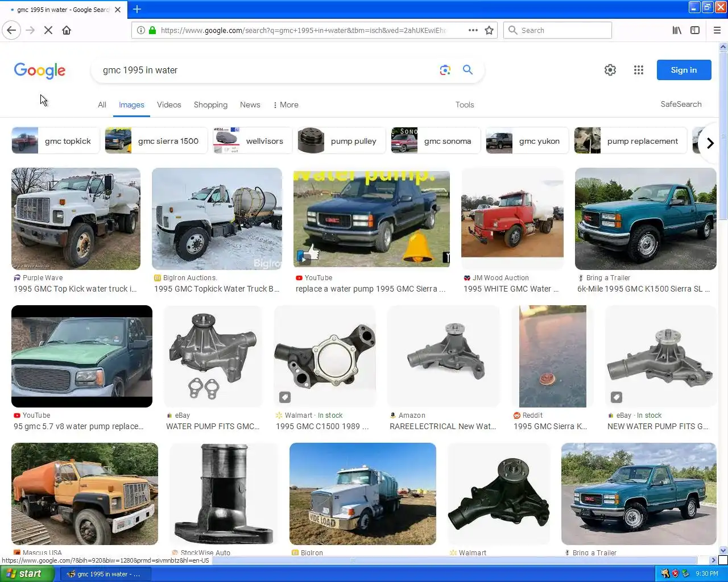Screen dimensions: 728x582
Task: Select the pump replacement chip
Action: pyautogui.click(x=631, y=141)
